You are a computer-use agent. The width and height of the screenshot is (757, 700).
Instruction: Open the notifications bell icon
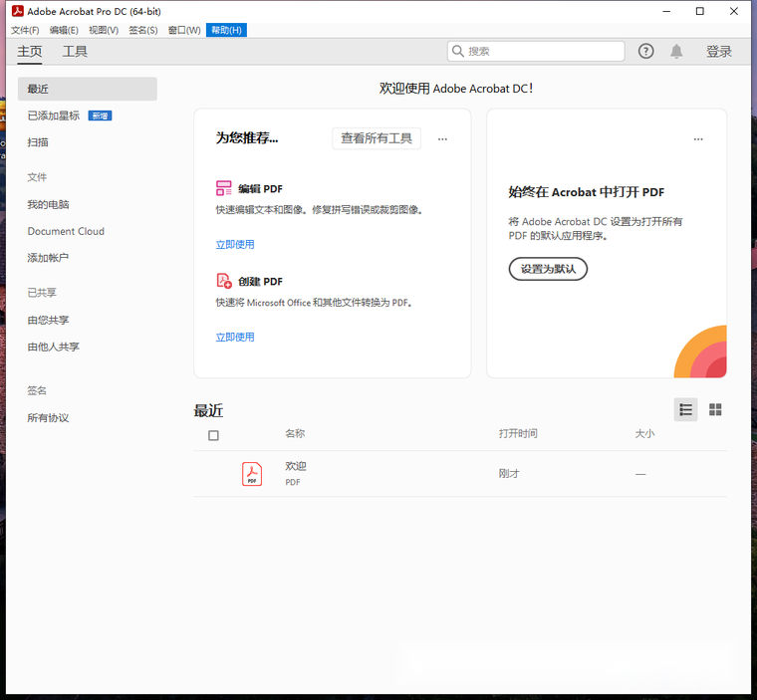[x=676, y=51]
